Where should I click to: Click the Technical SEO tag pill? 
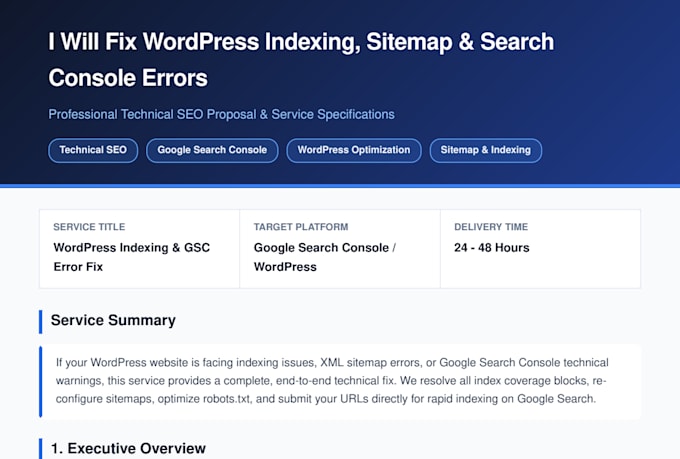(93, 151)
